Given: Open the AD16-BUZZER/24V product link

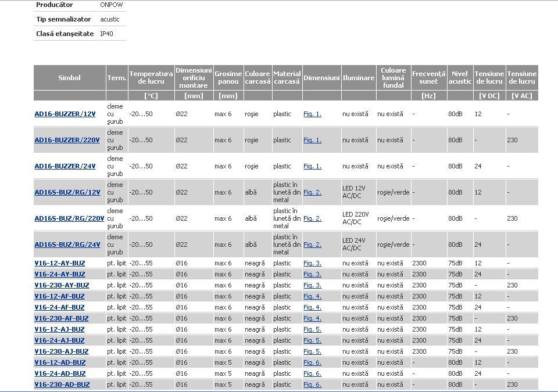Looking at the screenshot, I should coord(65,166).
